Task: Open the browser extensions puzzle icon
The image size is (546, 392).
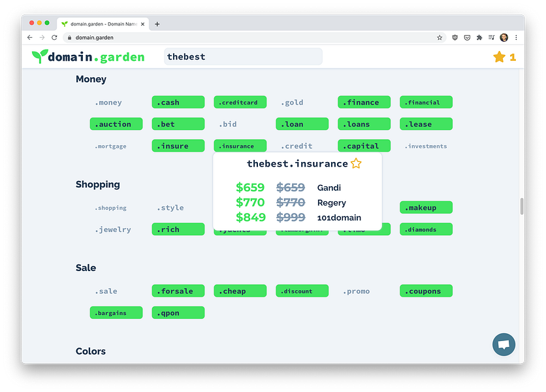Action: pyautogui.click(x=479, y=38)
